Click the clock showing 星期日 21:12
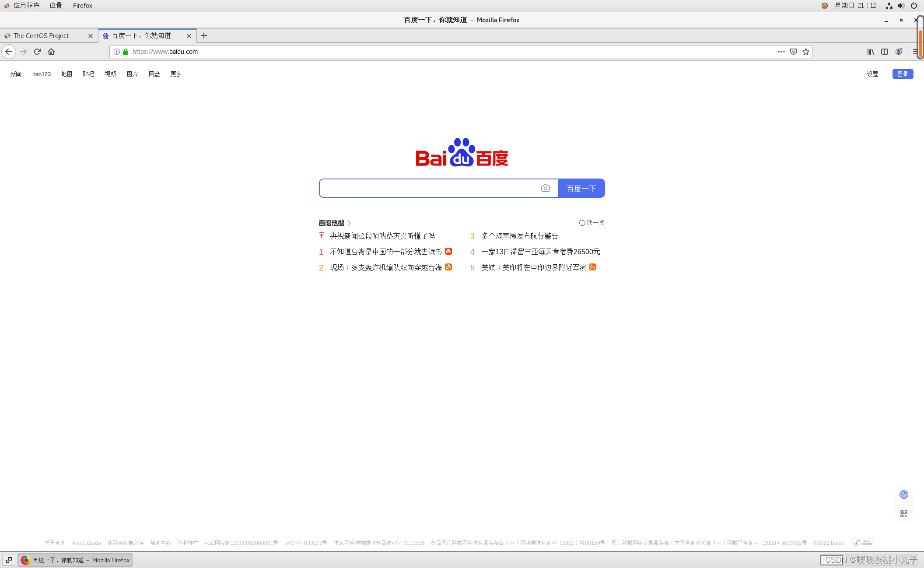 tap(856, 6)
